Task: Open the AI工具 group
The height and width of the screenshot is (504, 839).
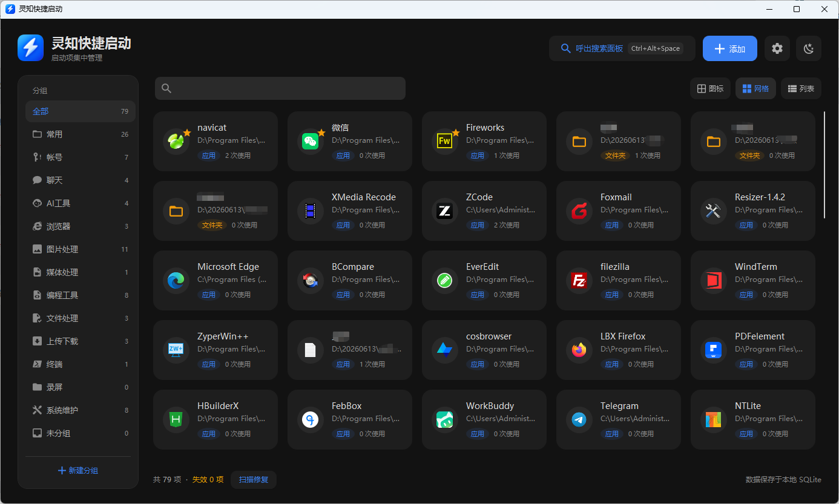Action: point(81,203)
